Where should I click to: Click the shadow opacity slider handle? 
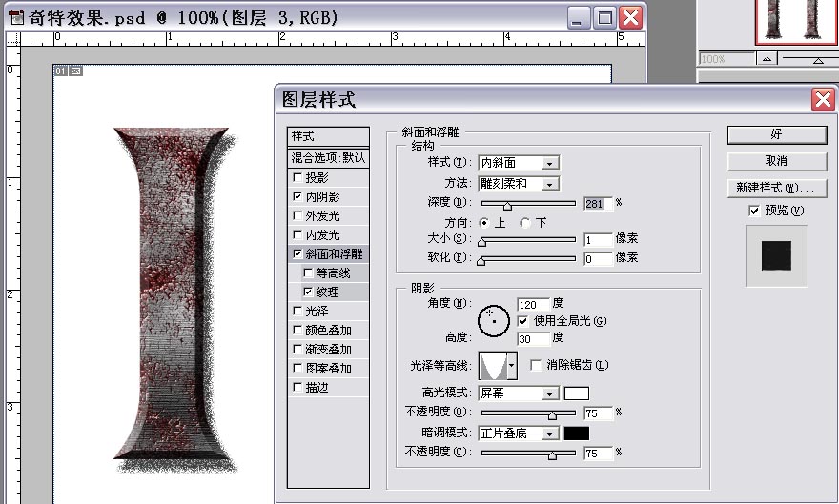[552, 455]
